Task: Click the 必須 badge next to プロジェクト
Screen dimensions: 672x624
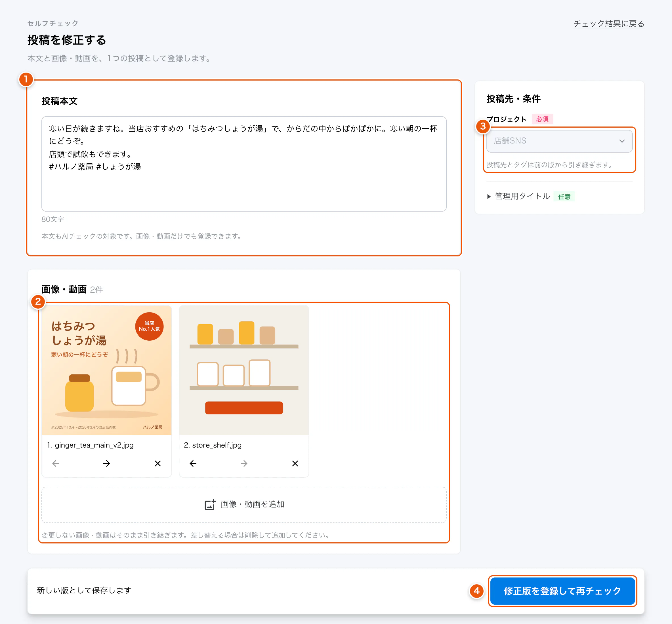Action: [x=542, y=119]
